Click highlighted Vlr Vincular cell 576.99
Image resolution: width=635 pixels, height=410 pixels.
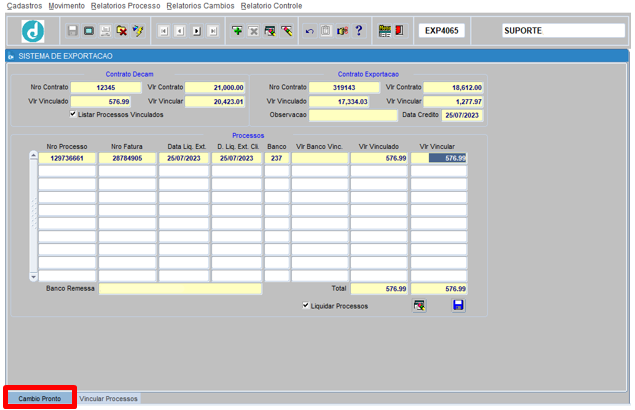(x=439, y=158)
